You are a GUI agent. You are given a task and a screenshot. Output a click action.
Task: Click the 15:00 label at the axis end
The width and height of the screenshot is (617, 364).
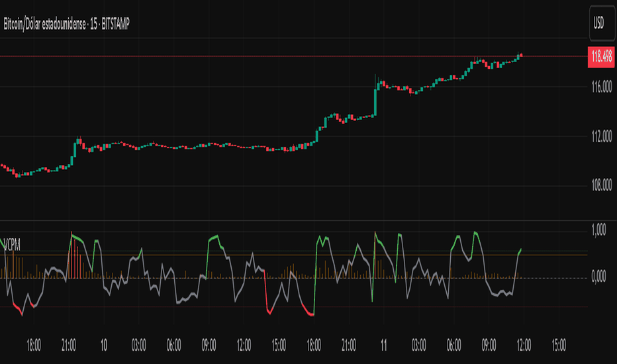[559, 345]
